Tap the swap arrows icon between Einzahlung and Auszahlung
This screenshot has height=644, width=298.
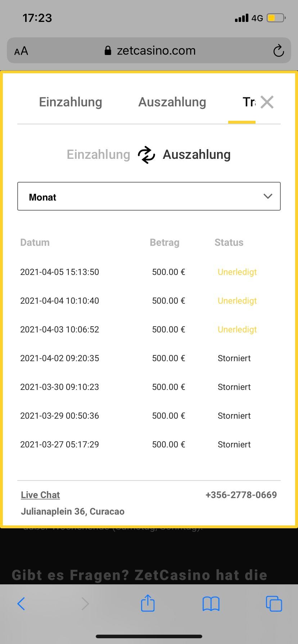click(x=146, y=155)
